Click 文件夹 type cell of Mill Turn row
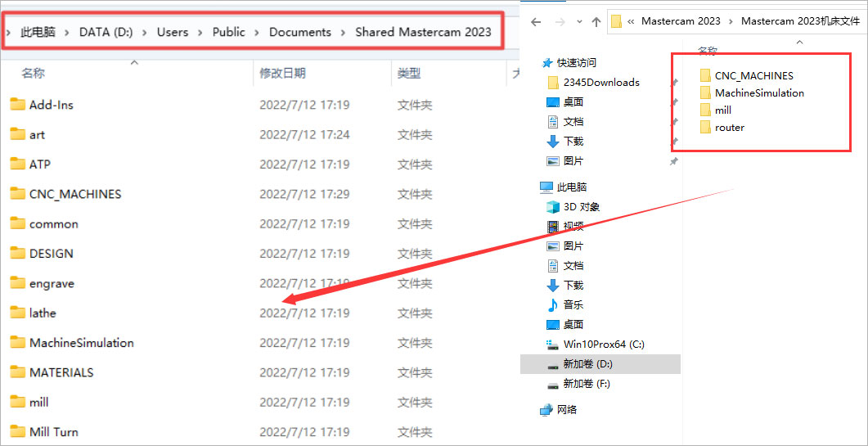868x446 pixels. pos(415,431)
